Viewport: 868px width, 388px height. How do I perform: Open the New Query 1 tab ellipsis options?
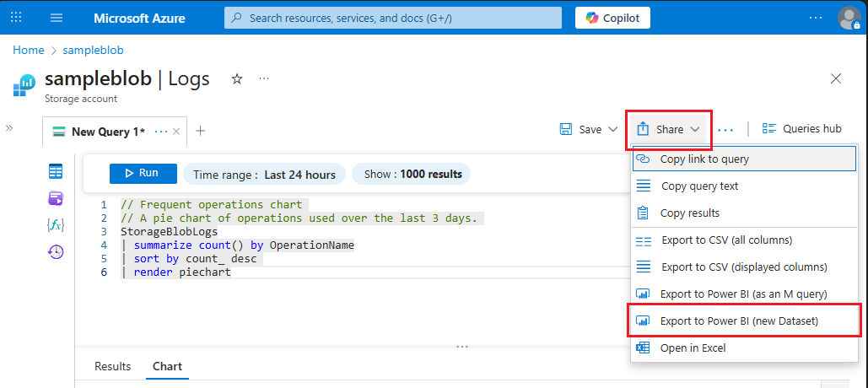(x=161, y=132)
